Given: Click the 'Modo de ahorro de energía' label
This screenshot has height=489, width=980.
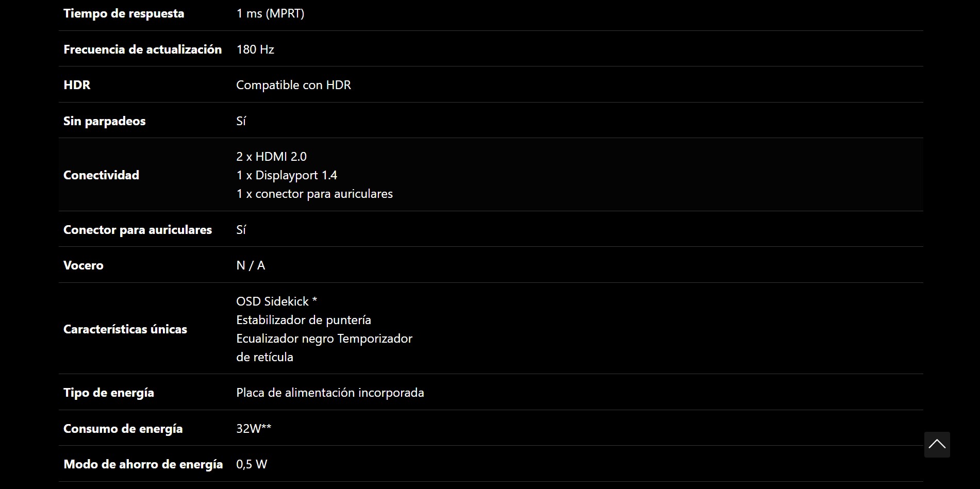Looking at the screenshot, I should [143, 464].
